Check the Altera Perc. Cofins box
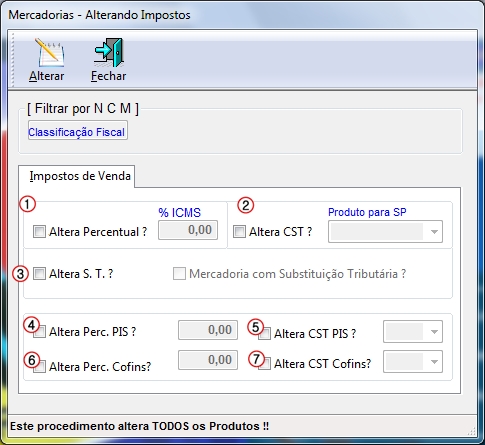Image resolution: width=485 pixels, height=445 pixels. click(x=40, y=367)
